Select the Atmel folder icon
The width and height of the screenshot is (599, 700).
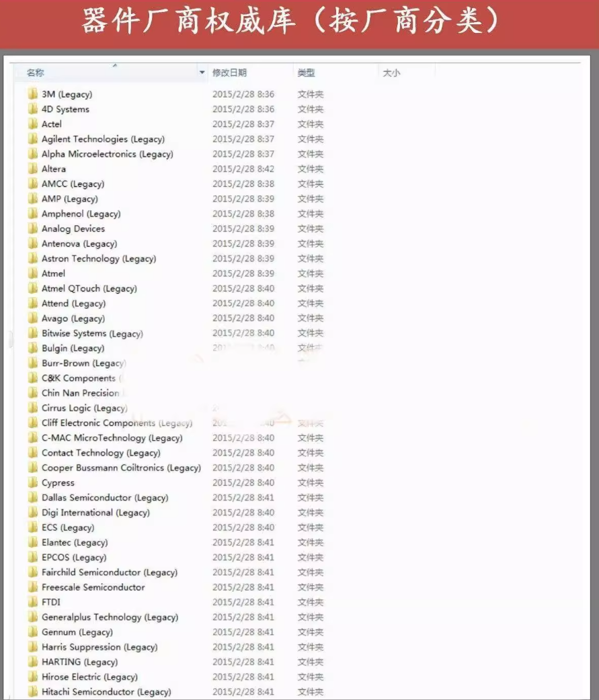click(33, 273)
